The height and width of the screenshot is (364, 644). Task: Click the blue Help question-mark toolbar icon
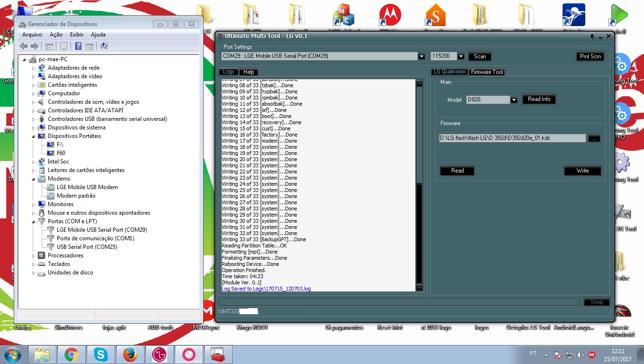pos(78,46)
